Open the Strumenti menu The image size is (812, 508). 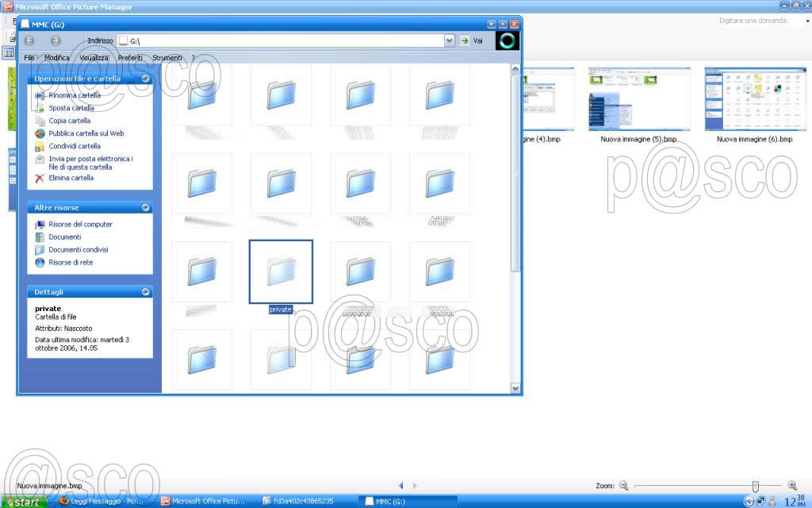(167, 57)
